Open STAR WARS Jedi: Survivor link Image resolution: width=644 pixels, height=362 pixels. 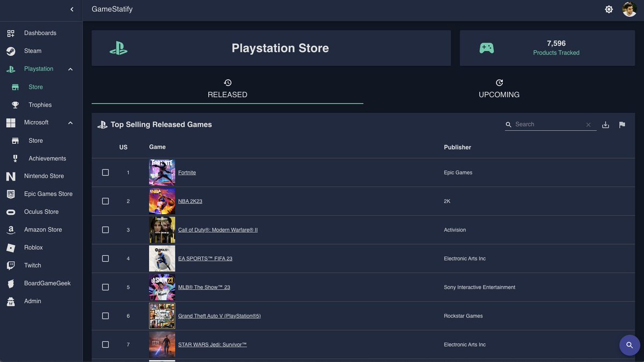(213, 345)
